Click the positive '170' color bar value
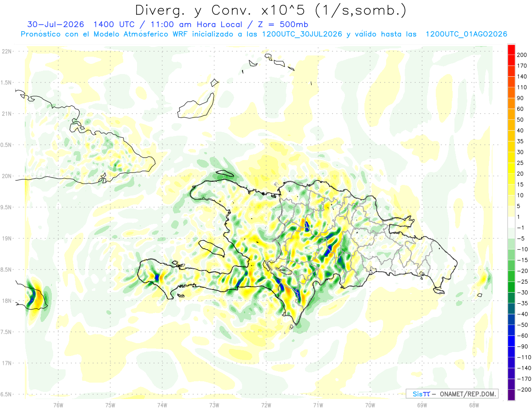This screenshot has height=411, width=532. click(x=522, y=66)
